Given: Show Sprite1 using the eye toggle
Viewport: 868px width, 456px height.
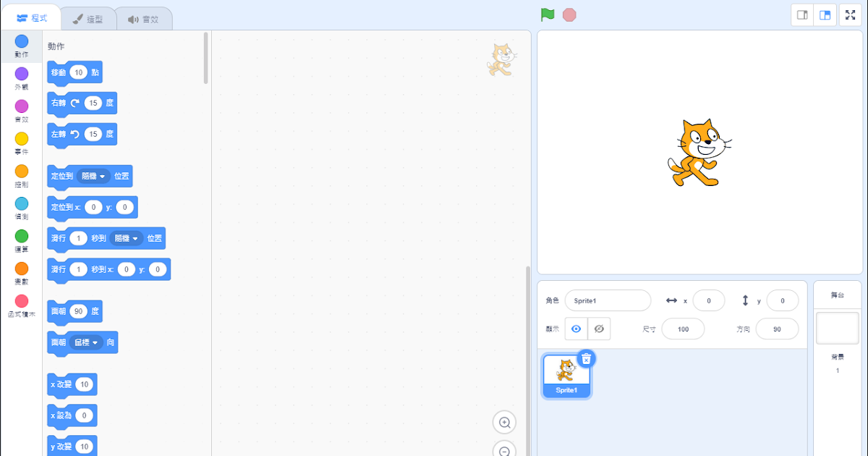Looking at the screenshot, I should 576,329.
